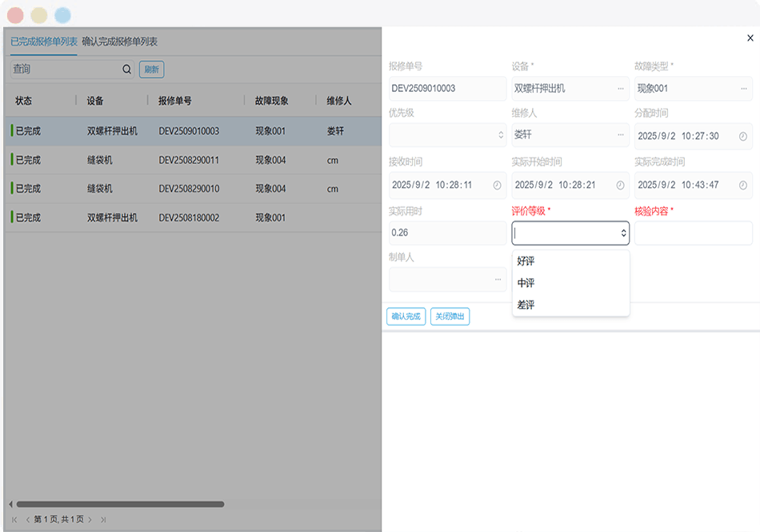Click 缝袋机 in DEV2508290010 row
The width and height of the screenshot is (760, 532).
pos(100,189)
